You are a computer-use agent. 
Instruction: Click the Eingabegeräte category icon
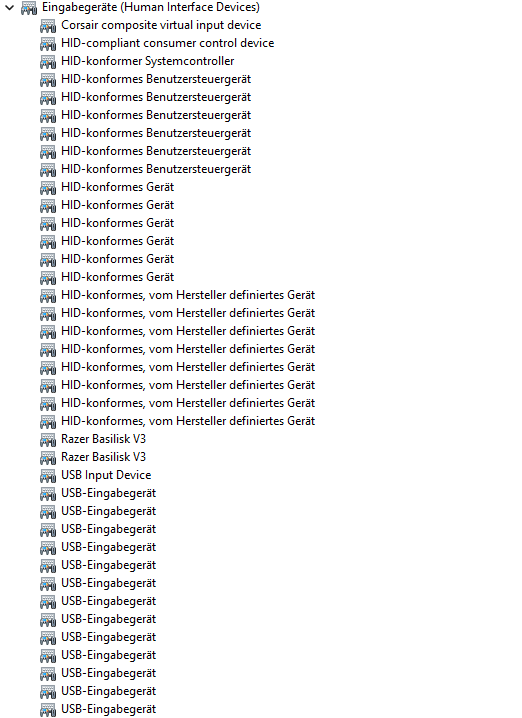29,8
